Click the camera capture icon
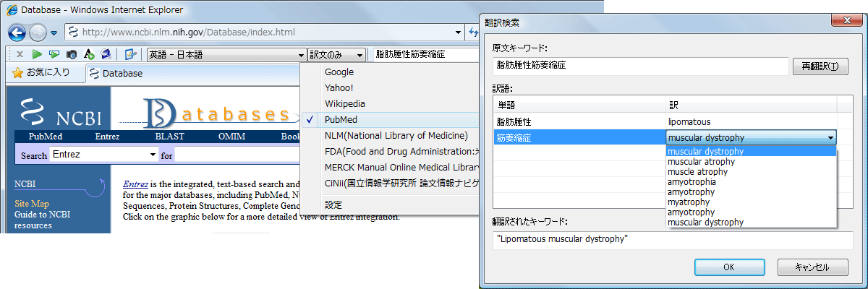Screen dimensions: 868x289 pos(72,54)
